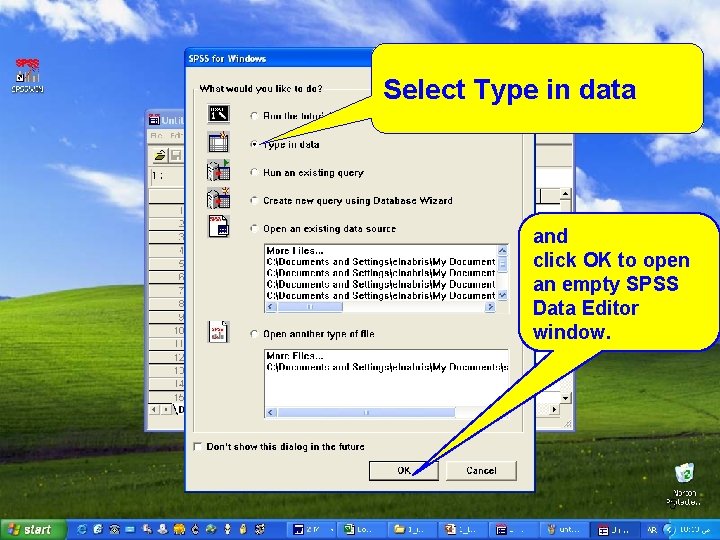
Task: Click down arrow of data source list scrollbar
Action: [502, 295]
